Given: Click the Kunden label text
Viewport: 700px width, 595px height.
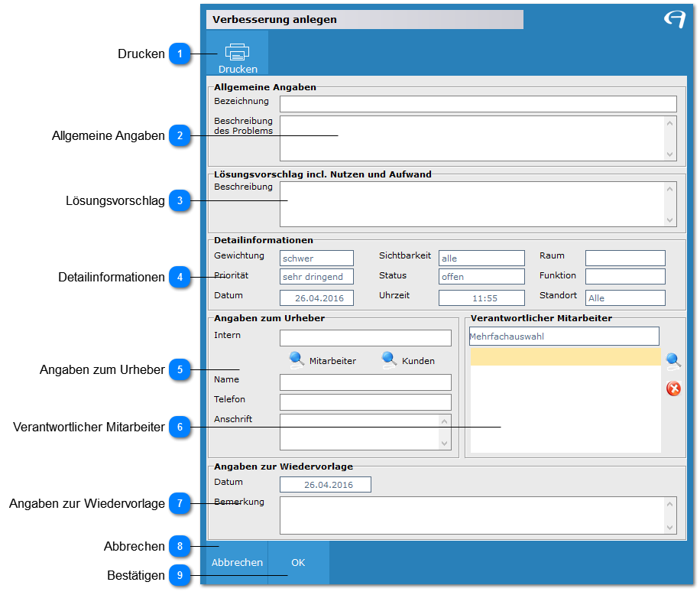Looking at the screenshot, I should (x=418, y=361).
